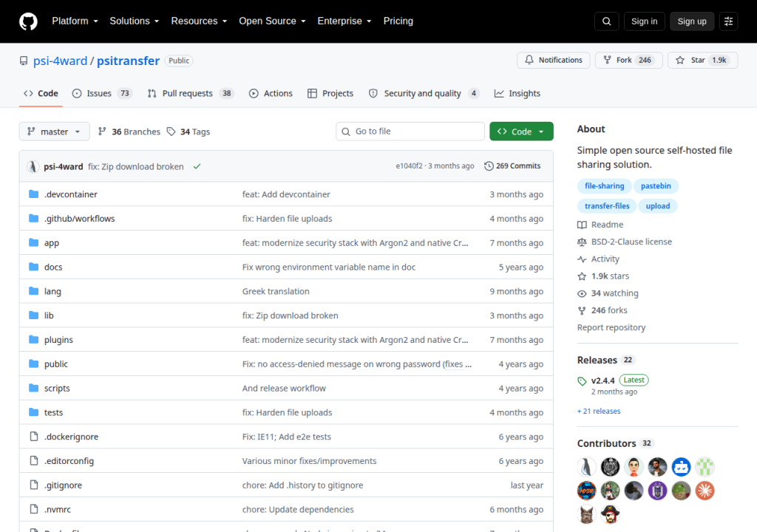
Task: Star the psitransfer repository
Action: tap(702, 61)
